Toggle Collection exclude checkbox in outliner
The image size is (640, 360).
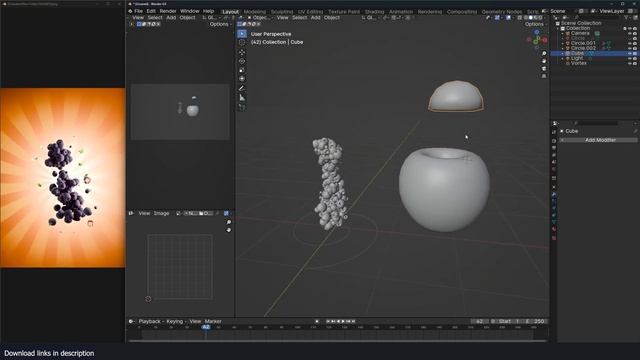coord(625,29)
